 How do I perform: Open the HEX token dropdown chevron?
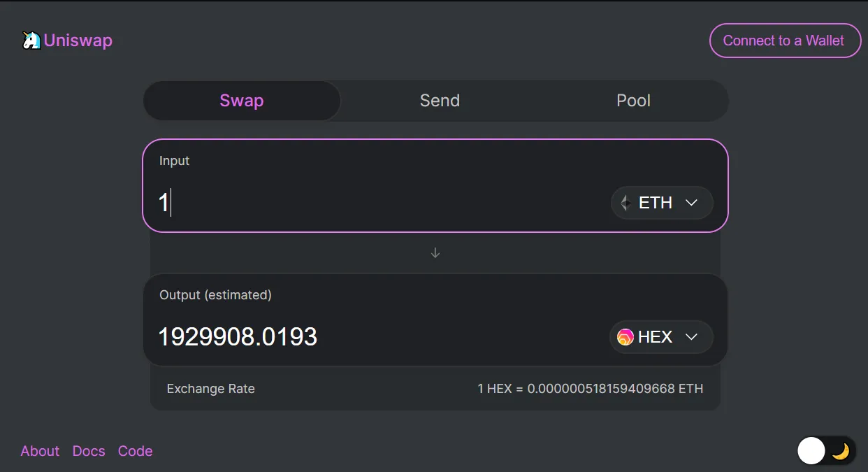pyautogui.click(x=692, y=337)
